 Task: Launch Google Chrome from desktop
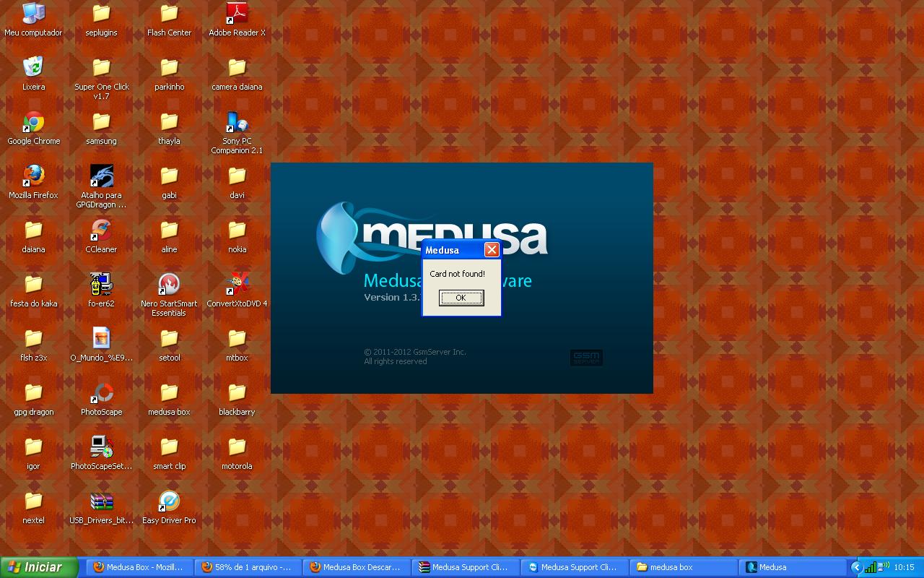tap(33, 121)
